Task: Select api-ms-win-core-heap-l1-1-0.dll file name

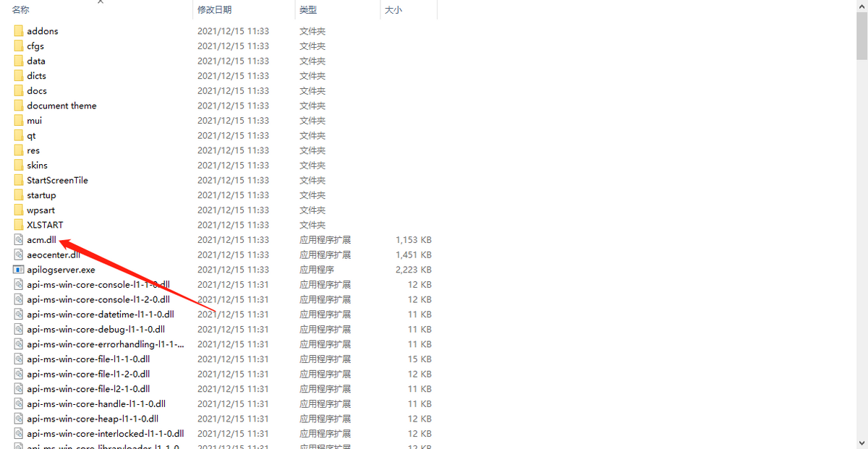Action: (x=93, y=419)
